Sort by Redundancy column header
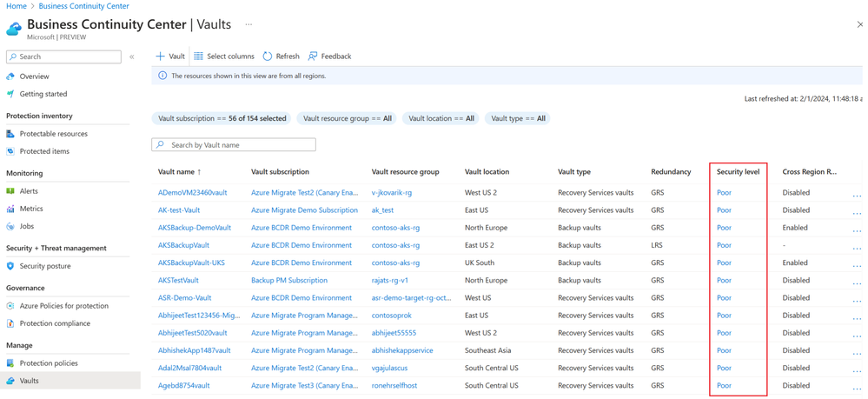Screen dimensions: 868x399 click(671, 172)
